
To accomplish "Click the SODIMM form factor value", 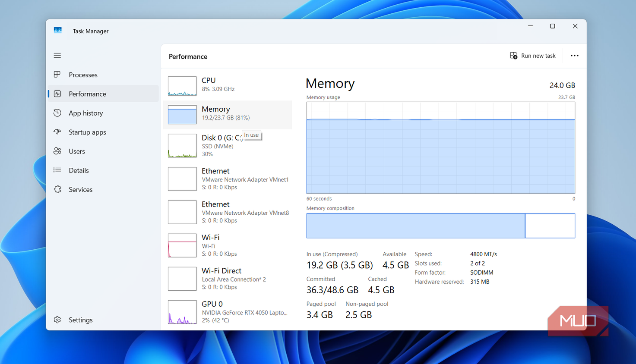I will [x=481, y=273].
